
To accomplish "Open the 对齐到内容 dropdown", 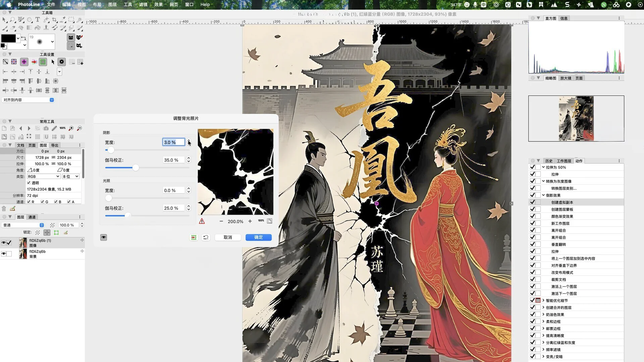I will pos(52,100).
